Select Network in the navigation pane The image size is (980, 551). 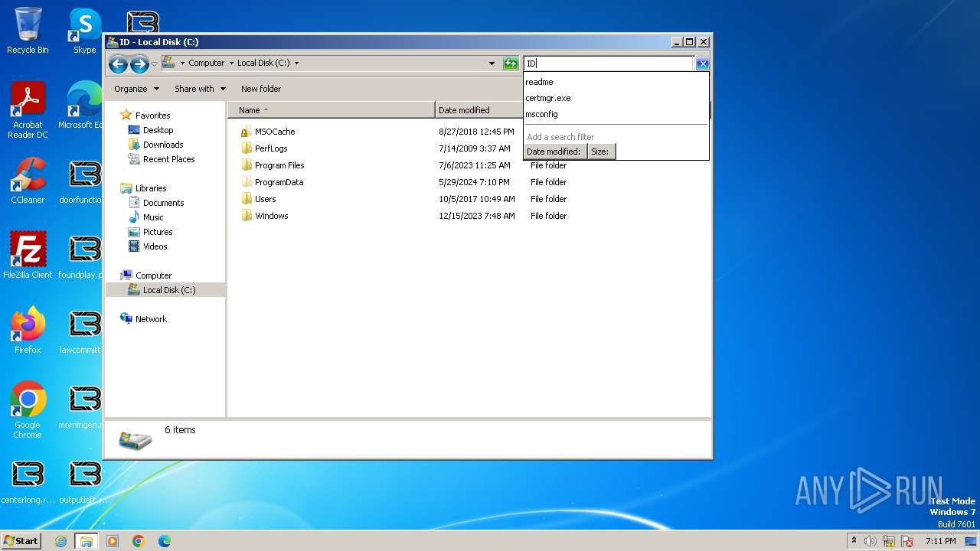pyautogui.click(x=151, y=319)
